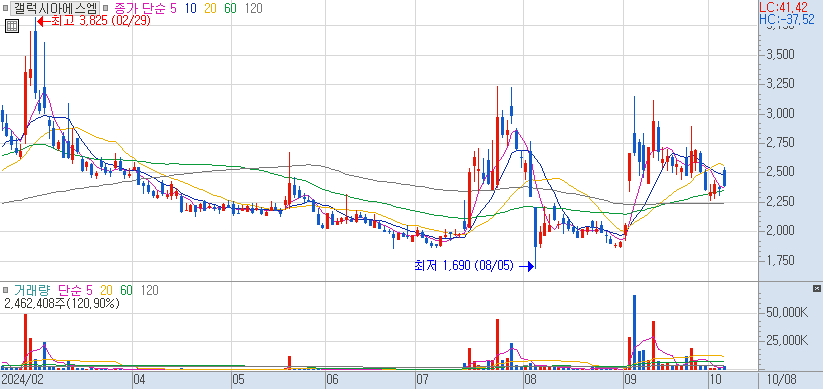
Task: Toggle the square marker before 종가 단순
Action: tap(105, 8)
